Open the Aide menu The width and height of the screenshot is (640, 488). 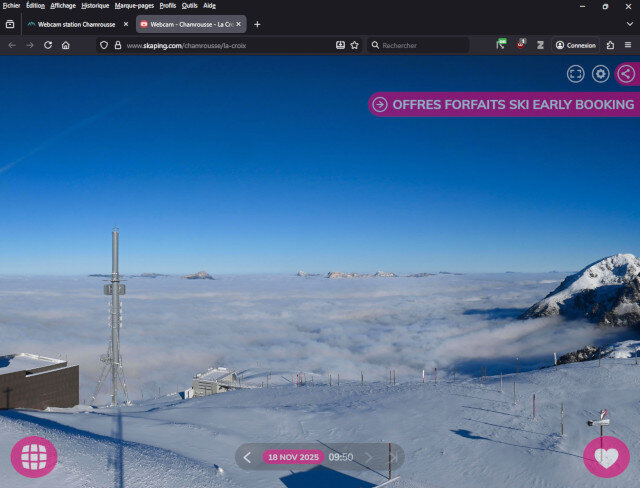(209, 6)
